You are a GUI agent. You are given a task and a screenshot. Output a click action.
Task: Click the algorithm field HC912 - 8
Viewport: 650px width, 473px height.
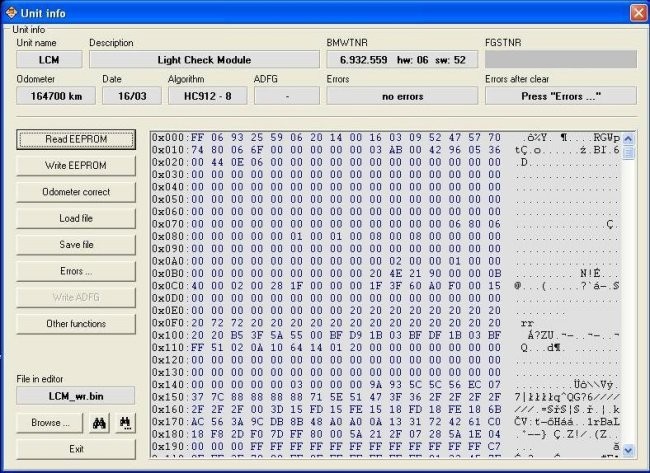[208, 96]
